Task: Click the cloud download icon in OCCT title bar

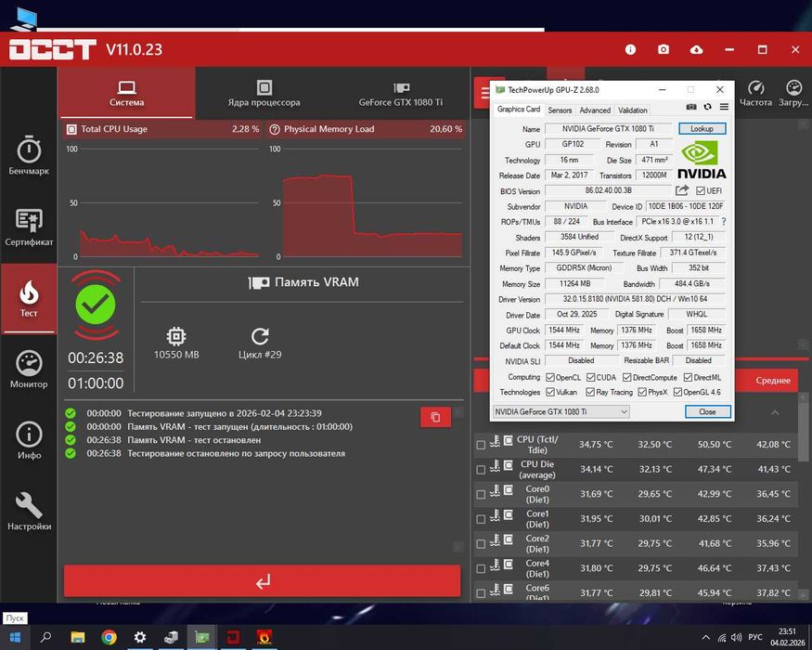Action: click(x=697, y=49)
